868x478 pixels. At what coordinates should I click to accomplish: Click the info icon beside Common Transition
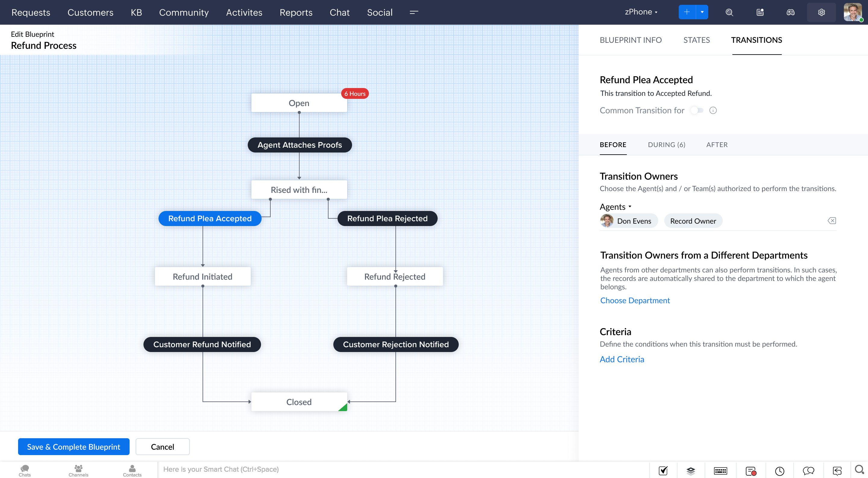click(x=713, y=111)
